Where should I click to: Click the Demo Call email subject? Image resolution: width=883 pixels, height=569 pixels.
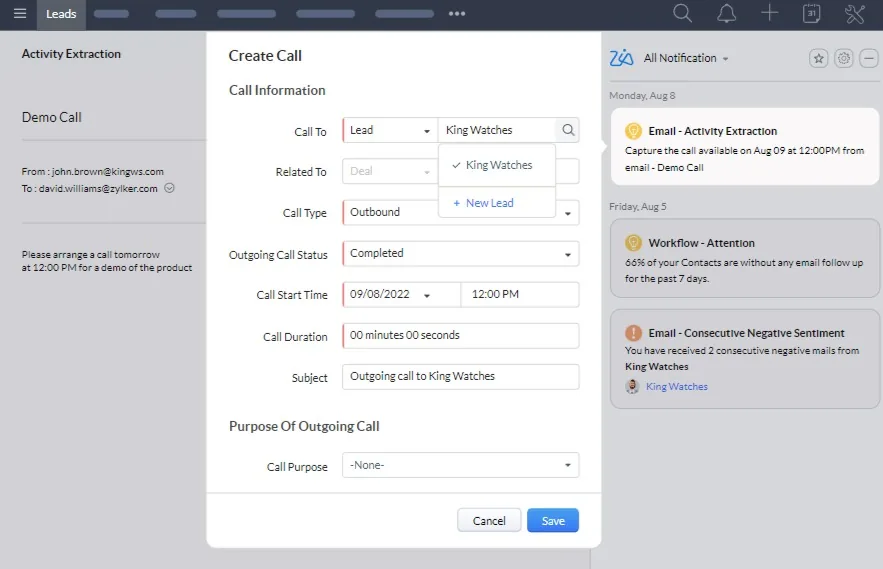(52, 117)
